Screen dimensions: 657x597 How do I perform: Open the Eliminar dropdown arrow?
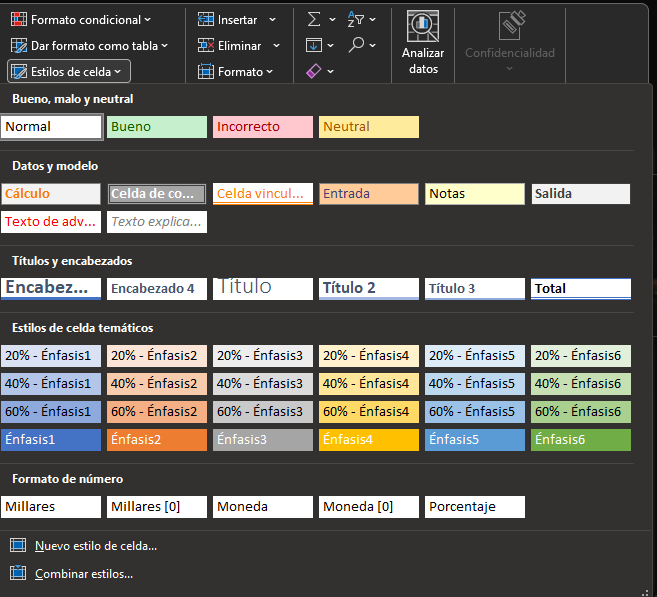pyautogui.click(x=276, y=45)
